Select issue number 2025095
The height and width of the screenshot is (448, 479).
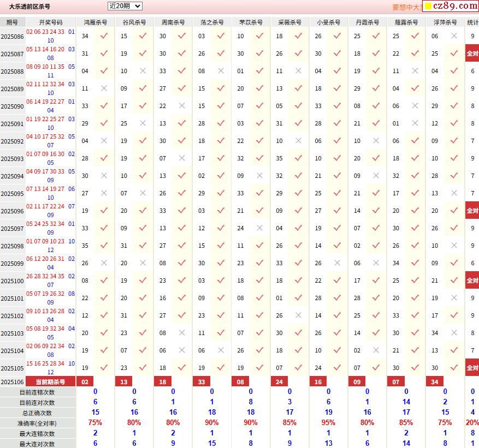click(x=12, y=194)
